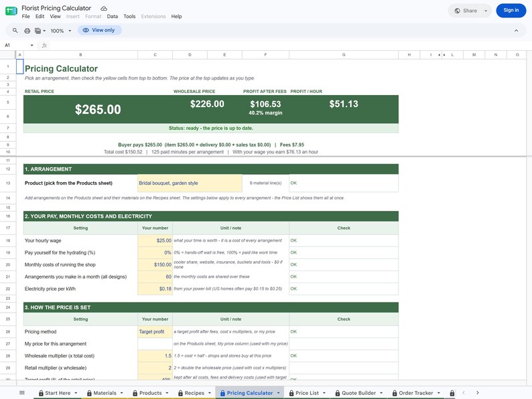Click the Share button
This screenshot has width=532, height=399.
pos(466,11)
